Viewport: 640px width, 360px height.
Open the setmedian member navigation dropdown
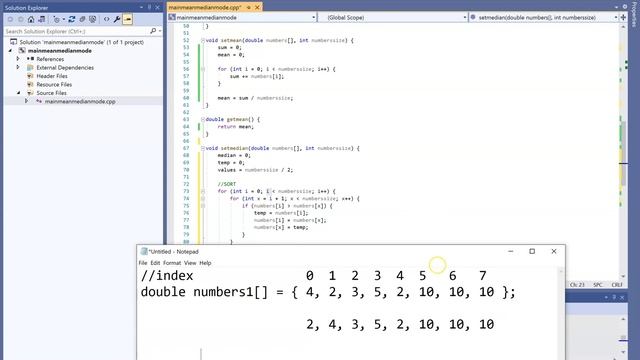[616, 18]
